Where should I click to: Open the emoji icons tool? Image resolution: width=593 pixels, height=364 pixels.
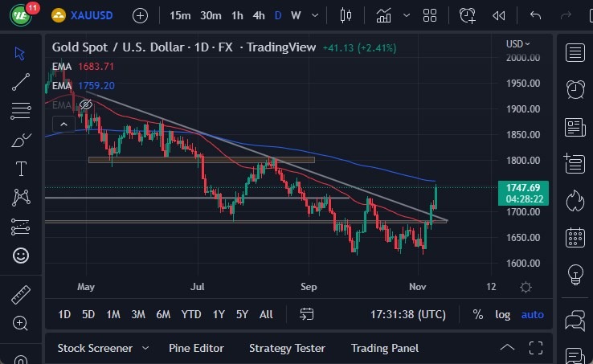click(x=21, y=256)
